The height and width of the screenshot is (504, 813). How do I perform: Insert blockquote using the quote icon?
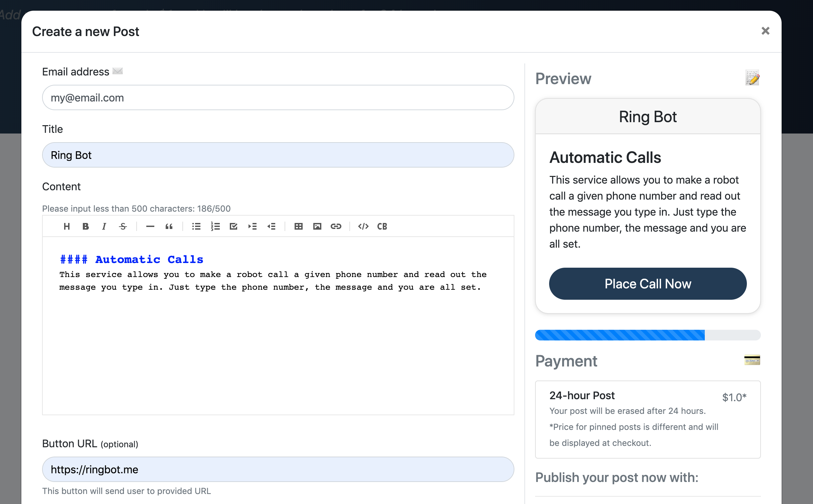coord(169,226)
